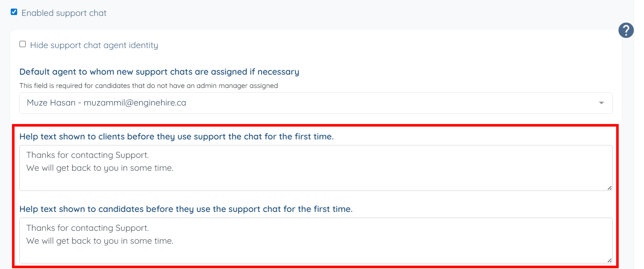Click the 'Default agent to whom new support chats' heading
The height and width of the screenshot is (269, 644).
pos(159,72)
